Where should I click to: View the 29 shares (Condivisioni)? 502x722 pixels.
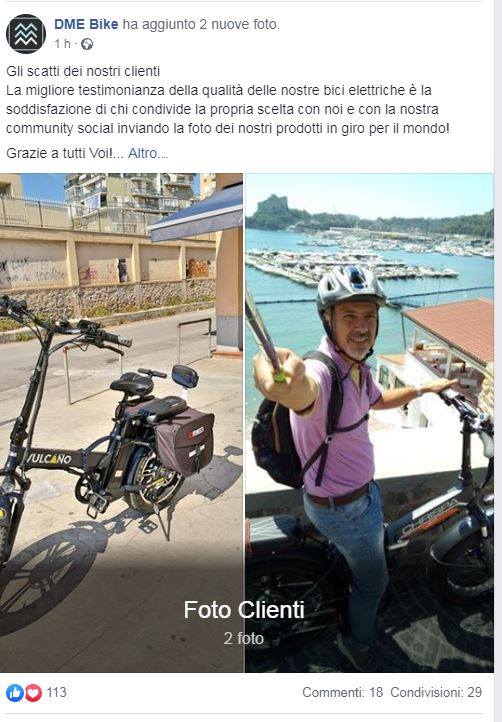436,693
